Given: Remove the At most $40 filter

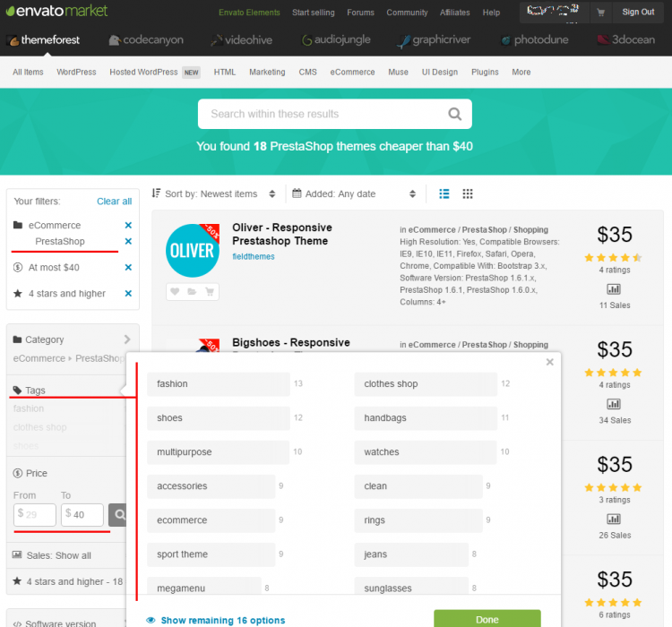Looking at the screenshot, I should (x=128, y=268).
